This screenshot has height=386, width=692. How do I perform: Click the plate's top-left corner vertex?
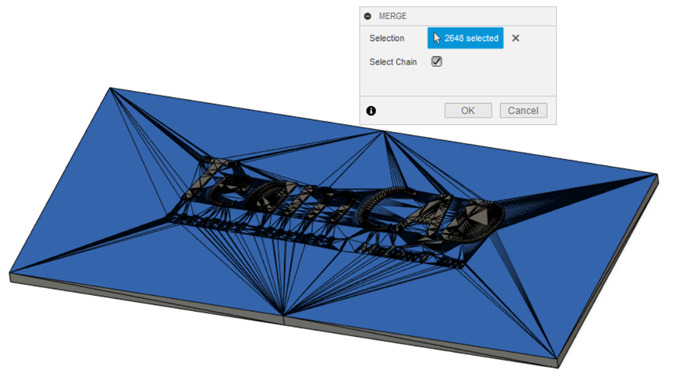coord(110,88)
